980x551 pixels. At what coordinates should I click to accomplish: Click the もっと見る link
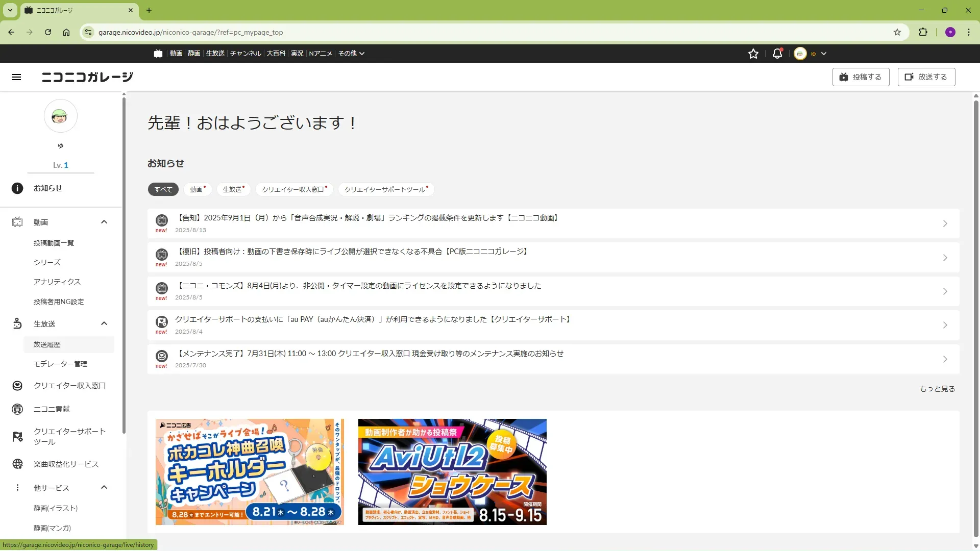[x=937, y=389]
